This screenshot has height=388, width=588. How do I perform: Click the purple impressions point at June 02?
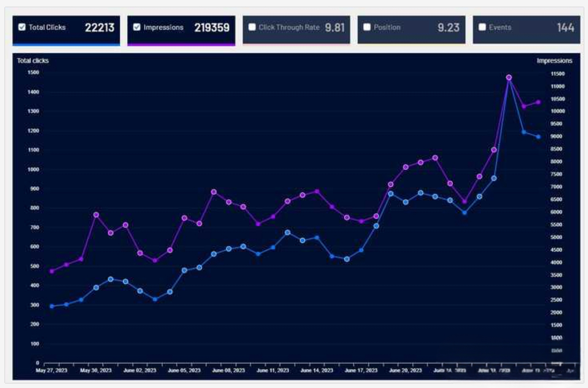[140, 253]
